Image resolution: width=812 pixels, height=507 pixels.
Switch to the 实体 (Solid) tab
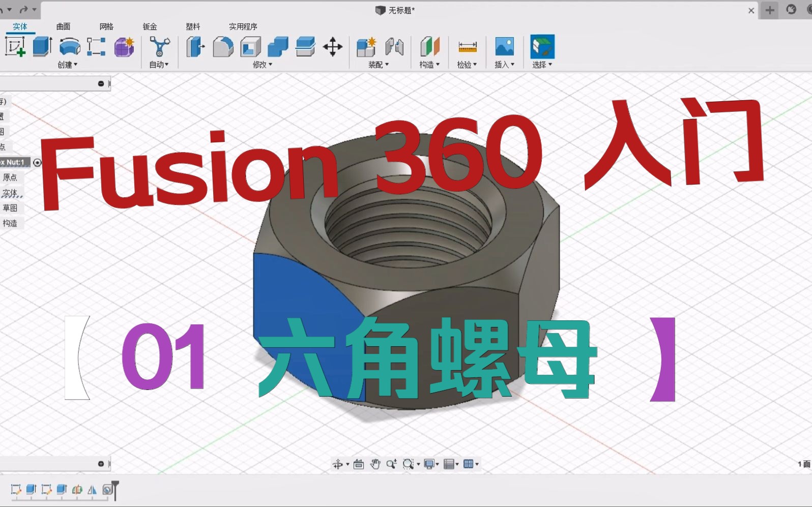coord(20,26)
